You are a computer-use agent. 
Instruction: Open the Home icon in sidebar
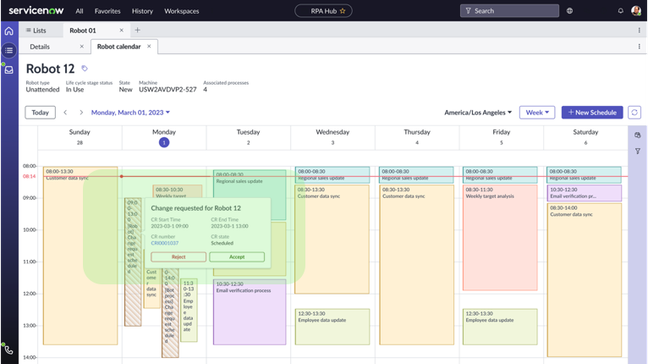(9, 31)
